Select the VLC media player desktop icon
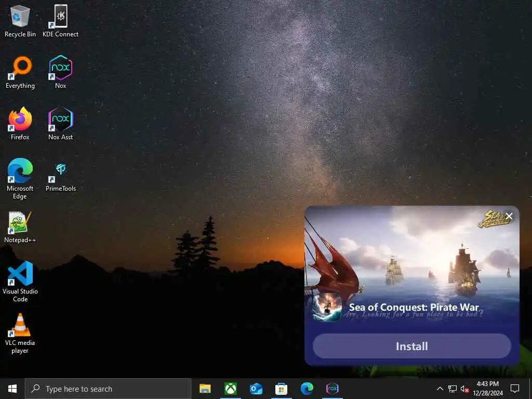532x399 pixels. coord(20,334)
